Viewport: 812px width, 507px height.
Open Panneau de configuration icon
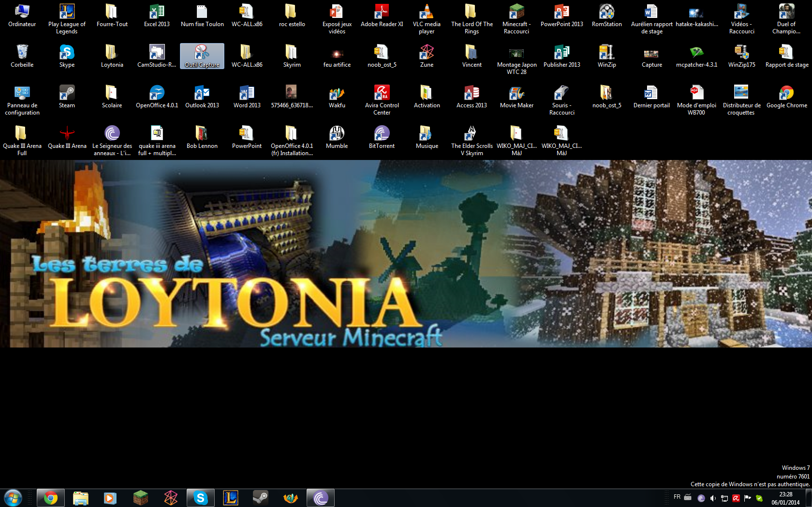point(22,100)
